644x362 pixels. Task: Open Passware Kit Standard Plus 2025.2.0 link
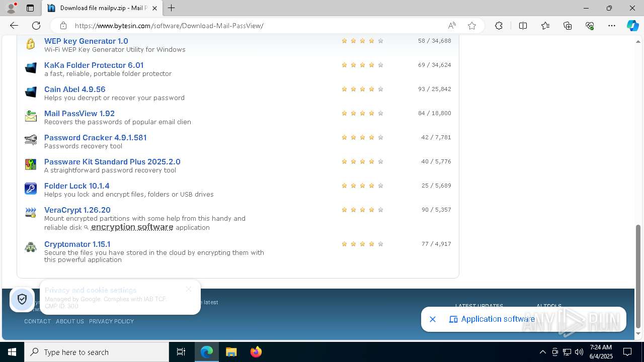[112, 162]
